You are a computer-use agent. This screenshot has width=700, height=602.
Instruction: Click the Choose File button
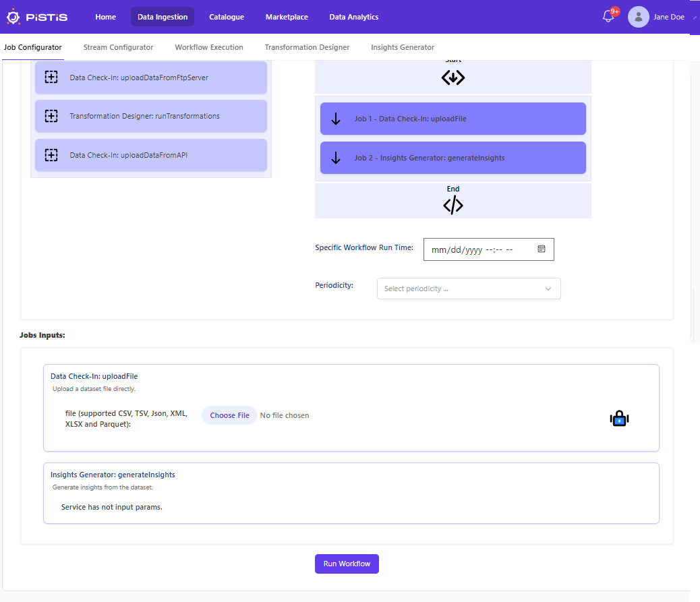coord(229,415)
